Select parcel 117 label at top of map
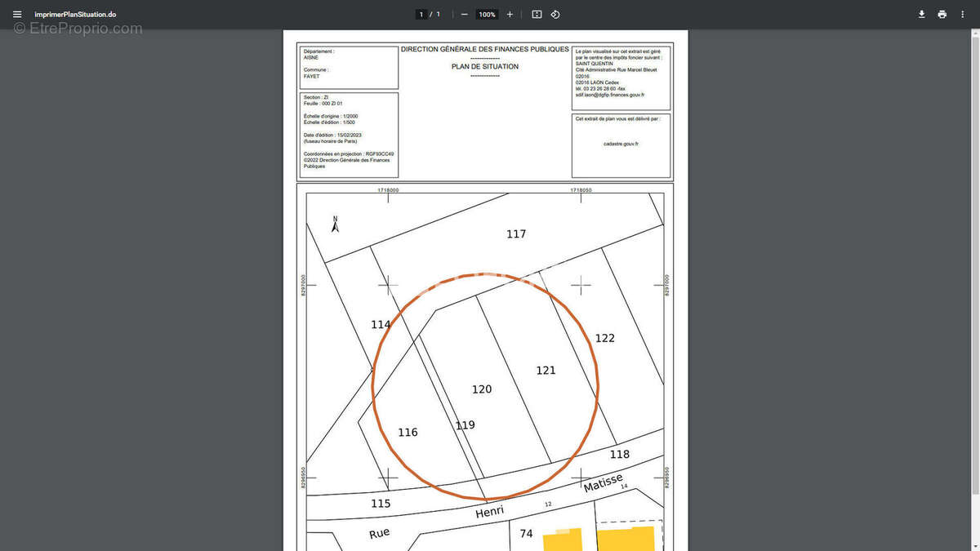 [x=516, y=234]
